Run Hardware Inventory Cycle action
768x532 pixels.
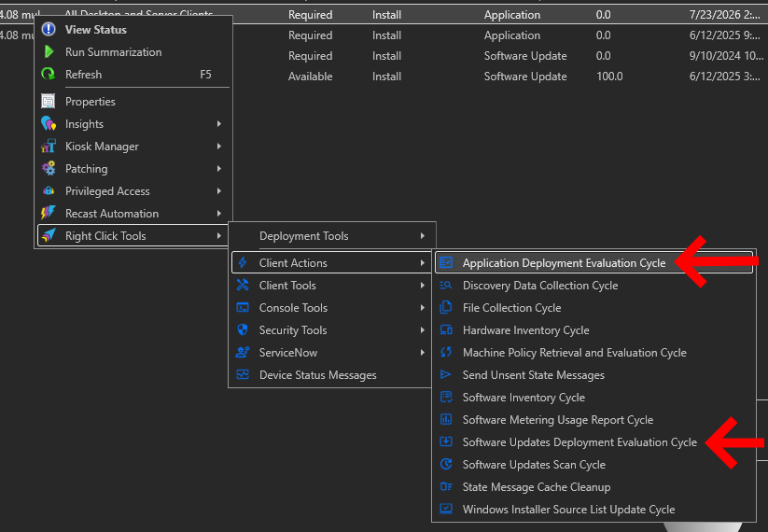point(593,329)
